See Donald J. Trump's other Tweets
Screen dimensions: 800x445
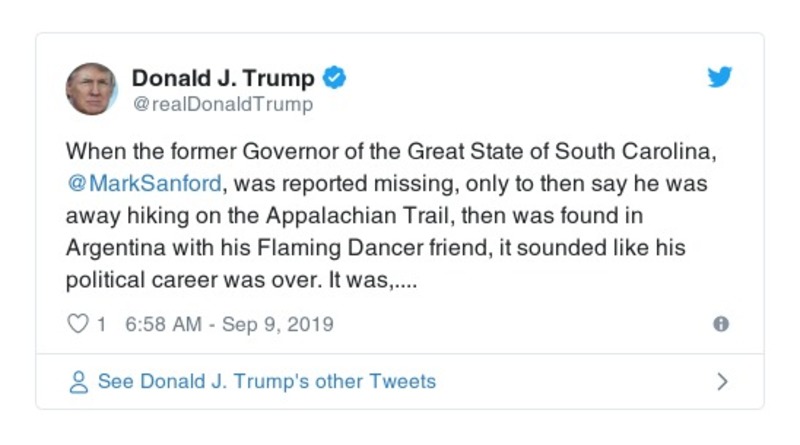tap(266, 382)
